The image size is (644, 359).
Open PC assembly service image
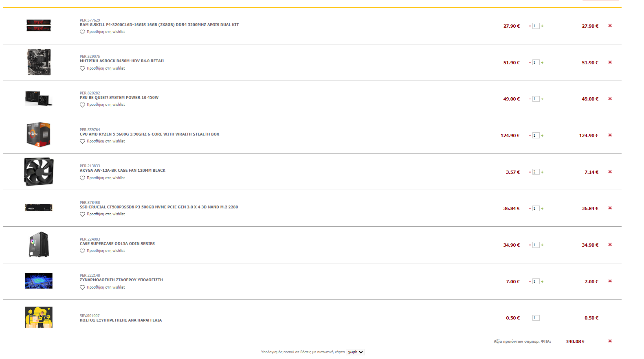pos(39,281)
